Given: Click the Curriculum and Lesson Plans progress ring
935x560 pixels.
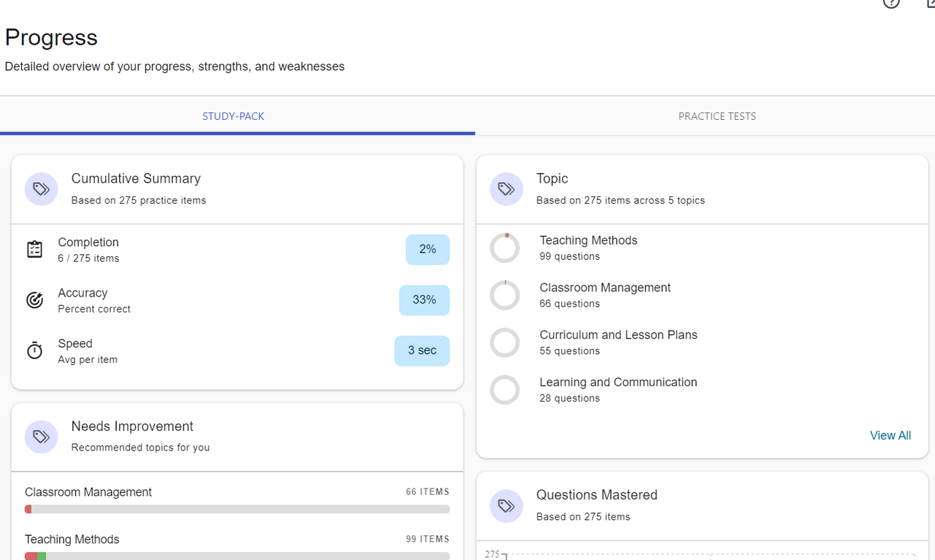Looking at the screenshot, I should [x=505, y=342].
